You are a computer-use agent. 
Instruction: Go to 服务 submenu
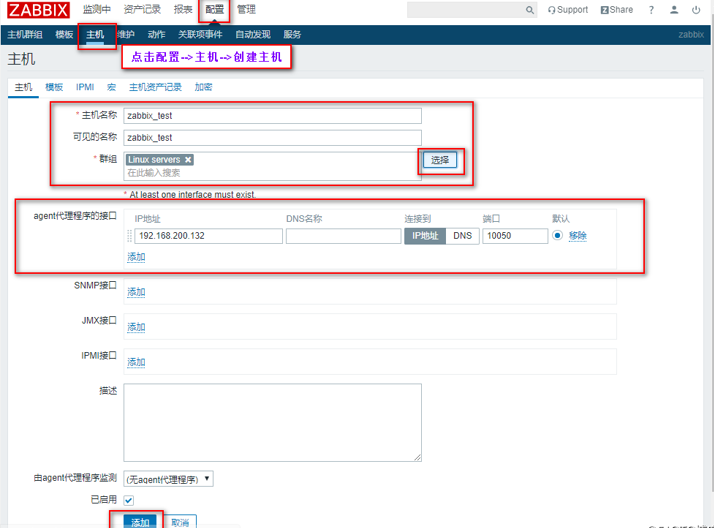(292, 35)
